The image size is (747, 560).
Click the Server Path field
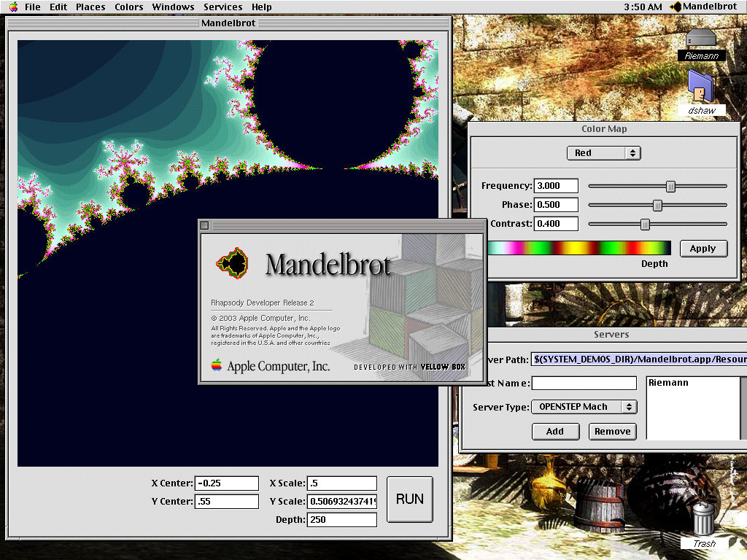(639, 359)
